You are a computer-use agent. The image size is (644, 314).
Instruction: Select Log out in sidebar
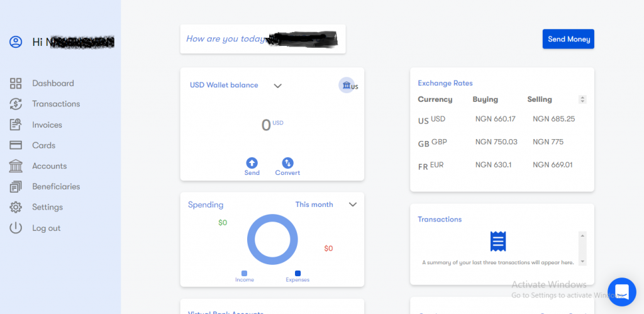point(47,228)
